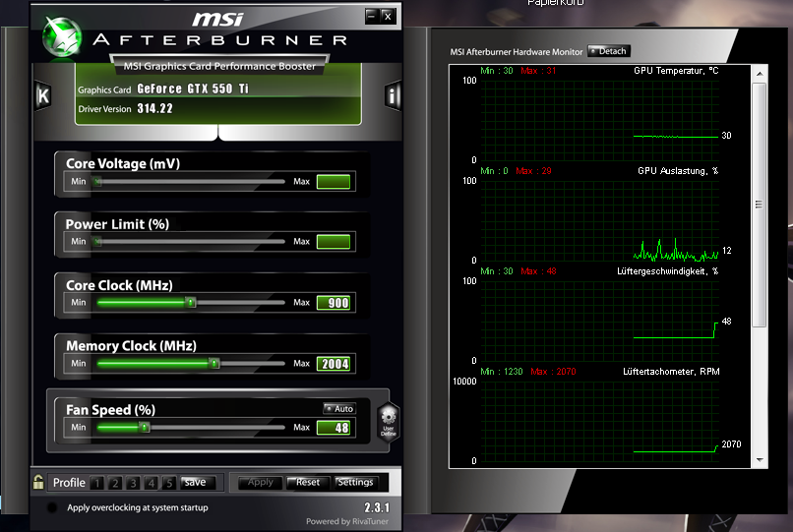Minimize the Afterburner window

(372, 16)
